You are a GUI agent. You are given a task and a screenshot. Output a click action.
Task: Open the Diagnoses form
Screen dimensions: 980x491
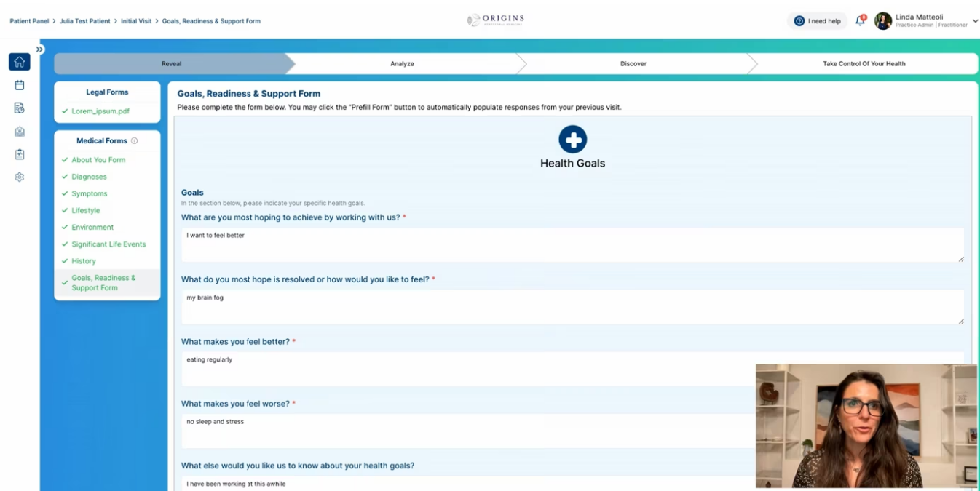coord(89,177)
